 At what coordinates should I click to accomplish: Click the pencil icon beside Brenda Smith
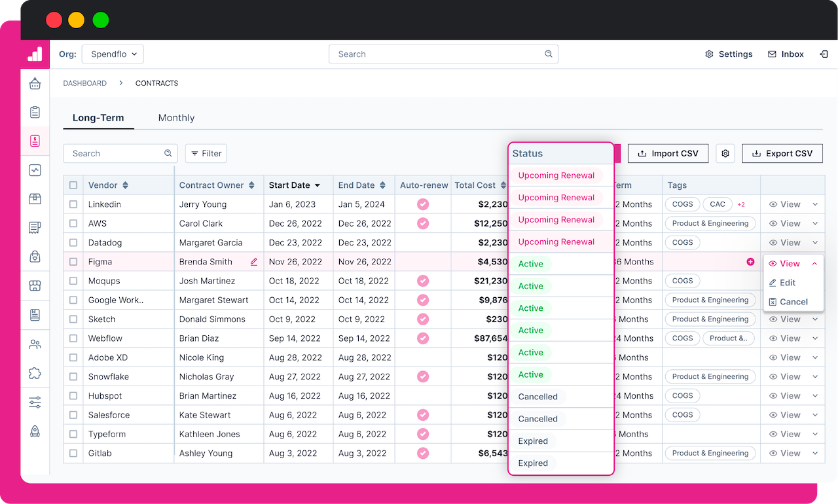point(254,262)
